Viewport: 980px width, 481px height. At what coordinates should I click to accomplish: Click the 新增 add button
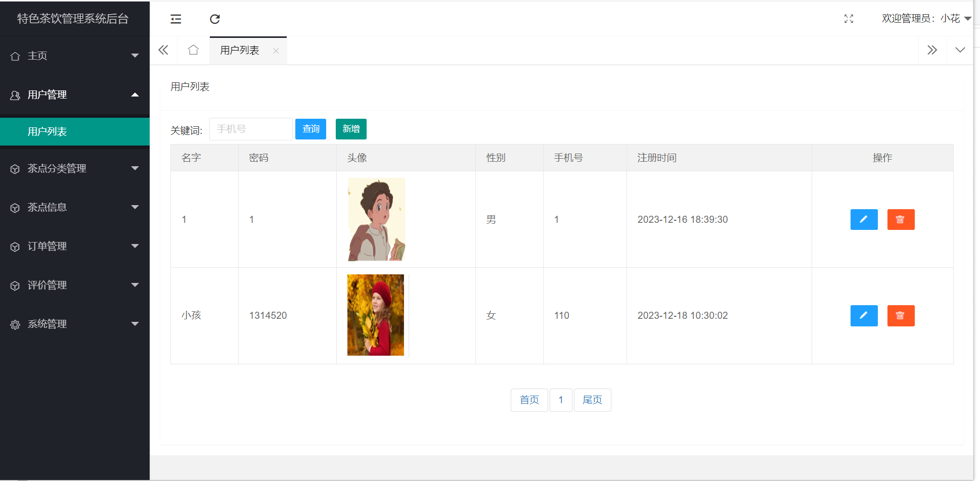pyautogui.click(x=351, y=129)
